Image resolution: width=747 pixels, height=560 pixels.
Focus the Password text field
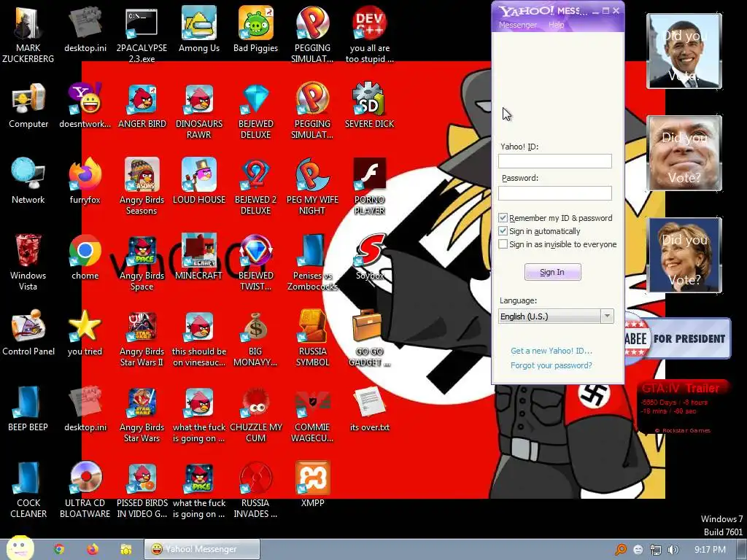pos(555,192)
